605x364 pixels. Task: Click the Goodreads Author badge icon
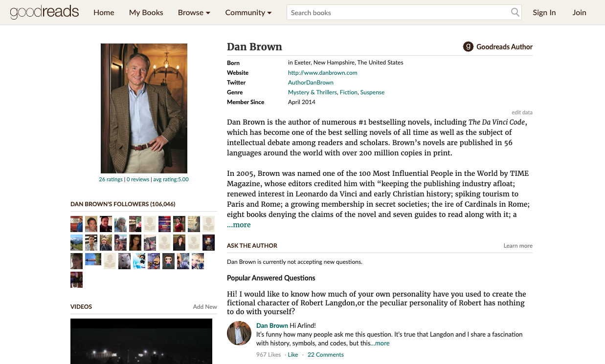coord(468,47)
